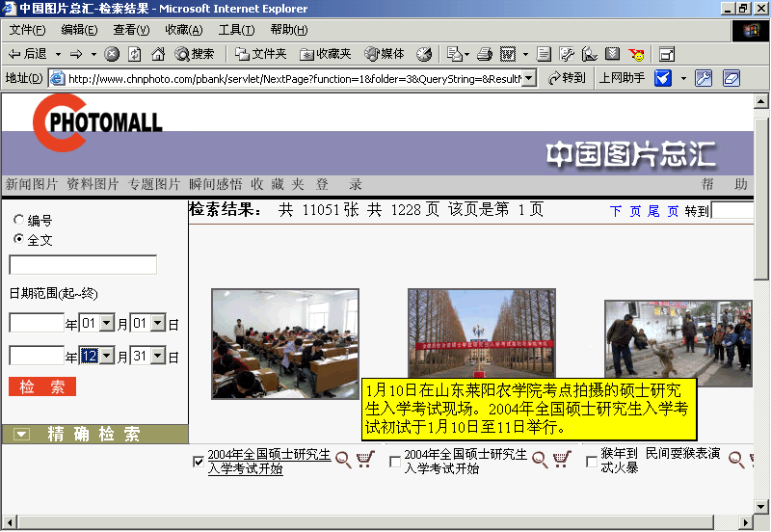Click the Back (后退) toolbar button

(x=28, y=54)
